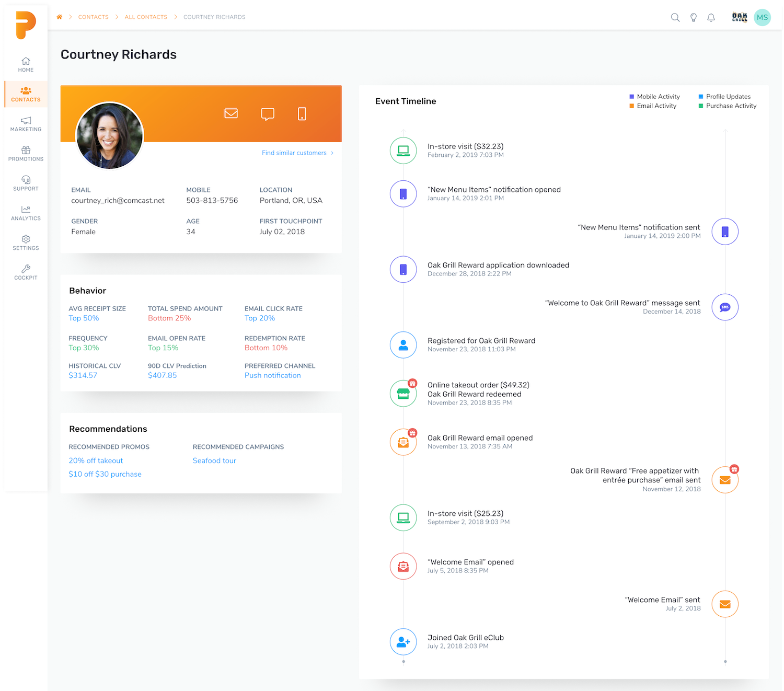784x691 pixels.
Task: Click the Contacts breadcrumb link
Action: point(94,17)
